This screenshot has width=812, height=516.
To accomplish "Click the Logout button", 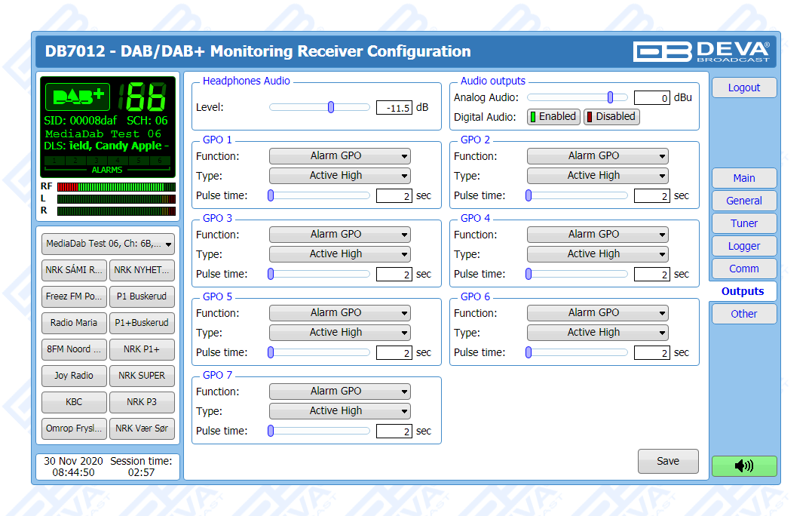I will 743,88.
